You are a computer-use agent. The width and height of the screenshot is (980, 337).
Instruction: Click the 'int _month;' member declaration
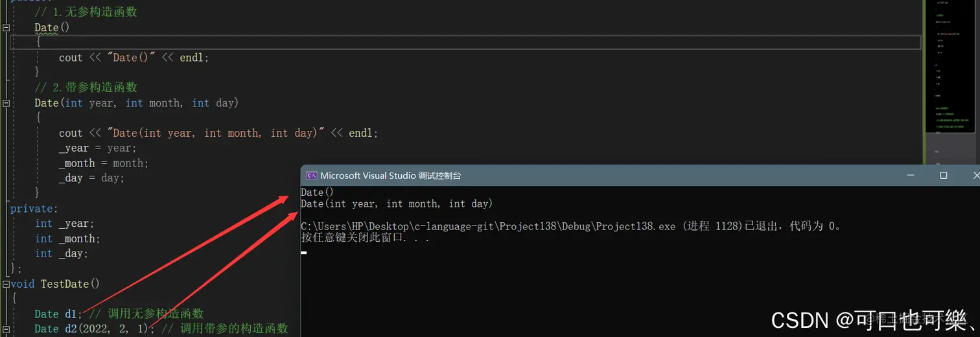[x=68, y=238]
